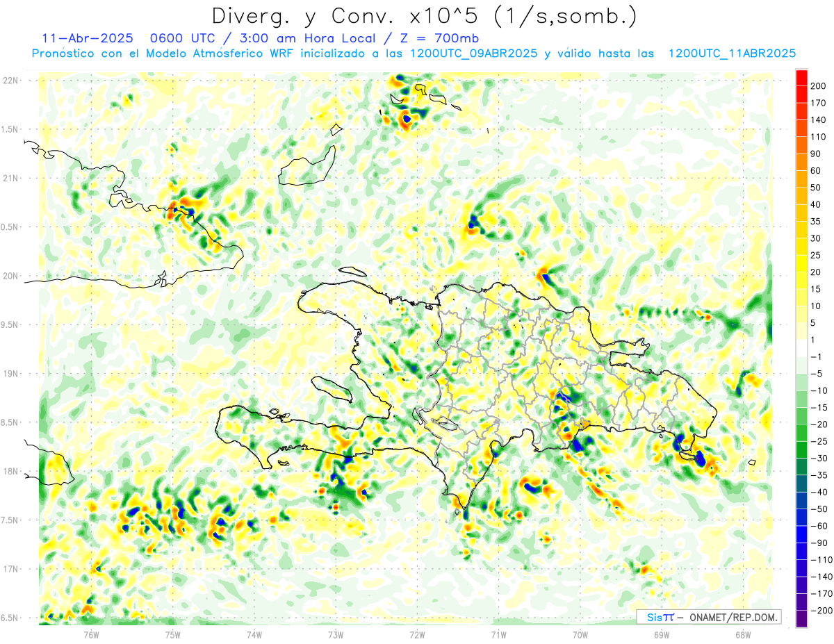Click the '9.5N' latitude label

(x=10, y=324)
